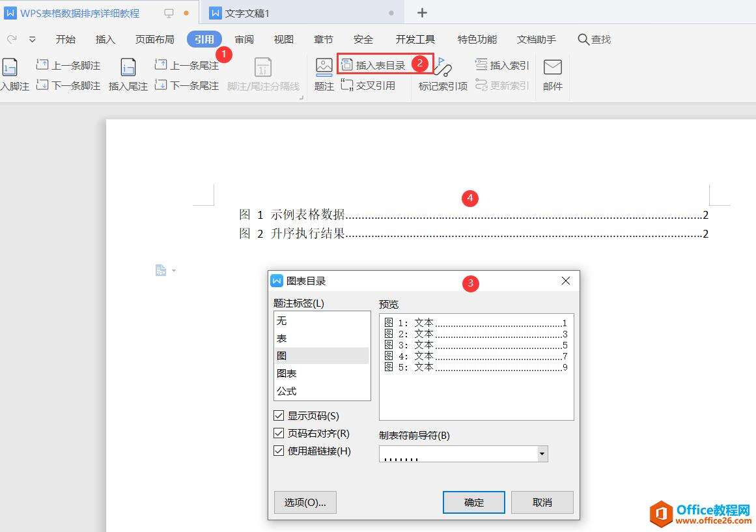Click 图 2 升序执行结果 entry in document
The height and width of the screenshot is (532, 756).
473,234
